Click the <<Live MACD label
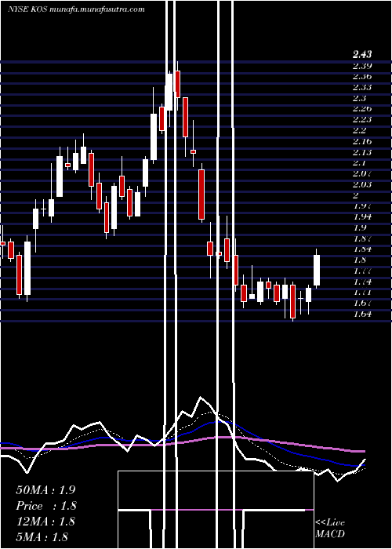The height and width of the screenshot is (549, 392). pyautogui.click(x=330, y=529)
